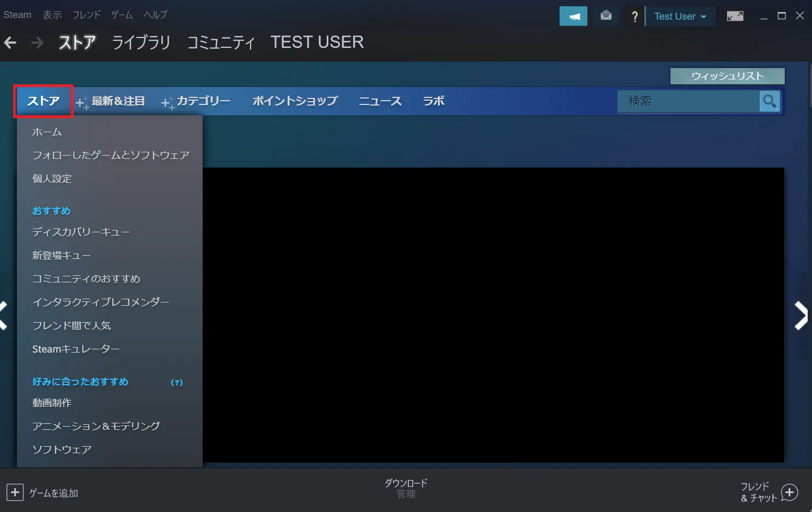This screenshot has height=512, width=812.
Task: Click the 好みに合ったおすすめ heading
Action: (x=80, y=382)
